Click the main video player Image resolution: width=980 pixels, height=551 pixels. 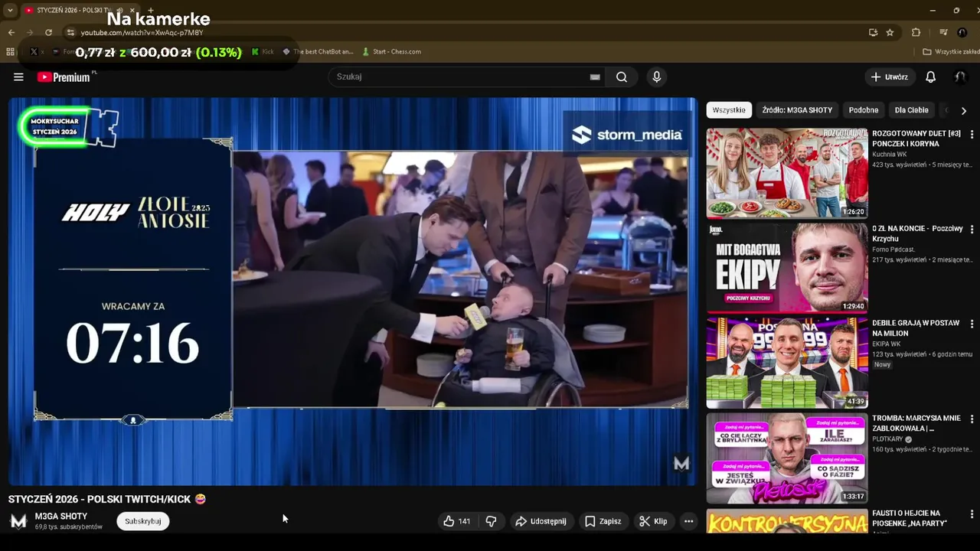(x=353, y=292)
